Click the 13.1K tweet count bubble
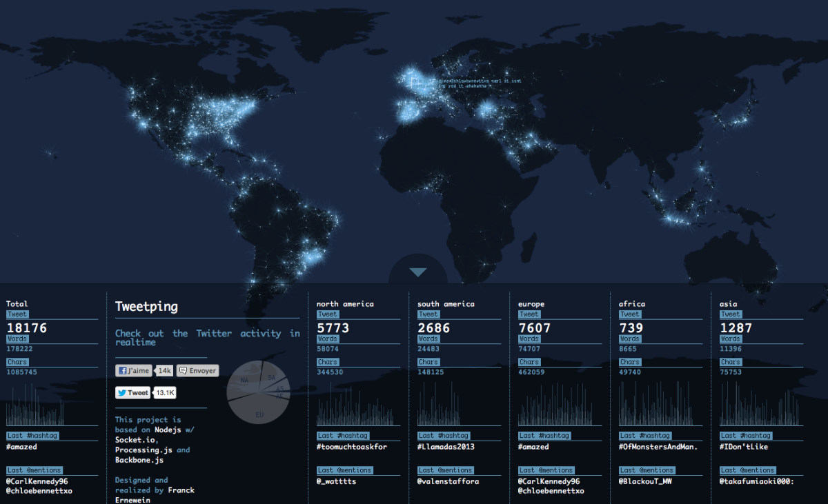The width and height of the screenshot is (828, 504). pyautogui.click(x=166, y=392)
